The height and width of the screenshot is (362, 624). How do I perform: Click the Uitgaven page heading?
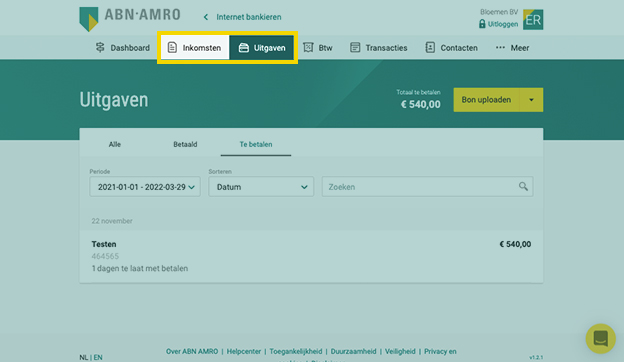coord(114,99)
